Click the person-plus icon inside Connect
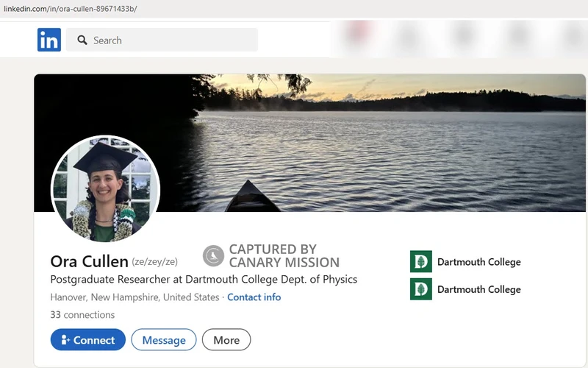The width and height of the screenshot is (588, 368). tap(65, 340)
